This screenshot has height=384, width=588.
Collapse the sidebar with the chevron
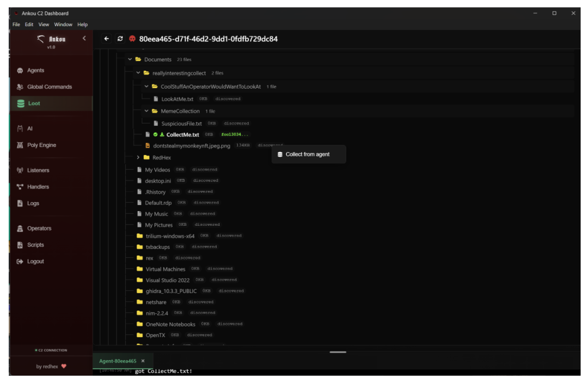(x=84, y=38)
